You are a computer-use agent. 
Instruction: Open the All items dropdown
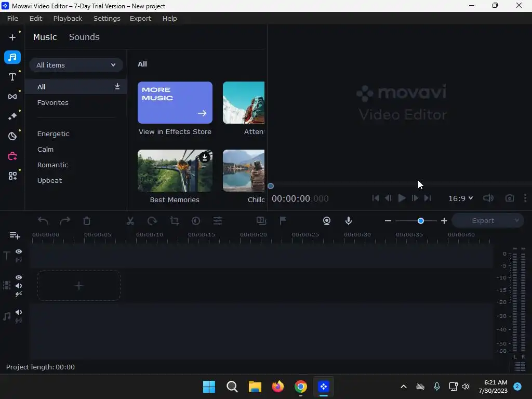point(76,65)
